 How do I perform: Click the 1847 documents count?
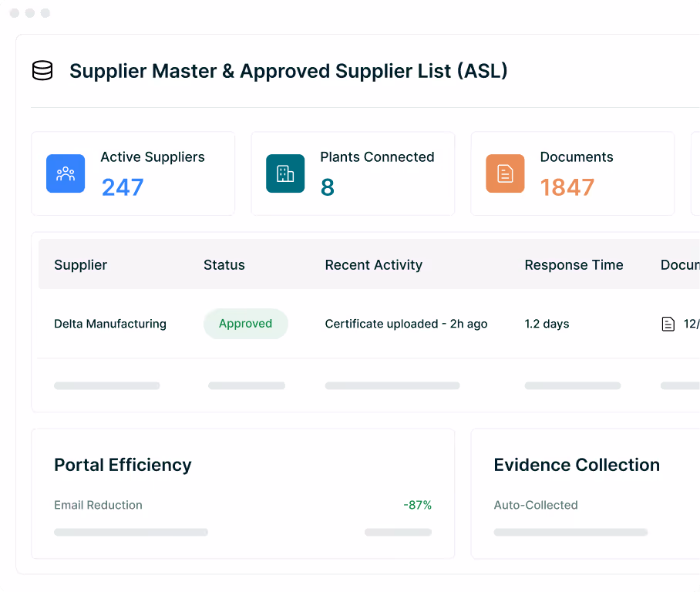coord(567,187)
